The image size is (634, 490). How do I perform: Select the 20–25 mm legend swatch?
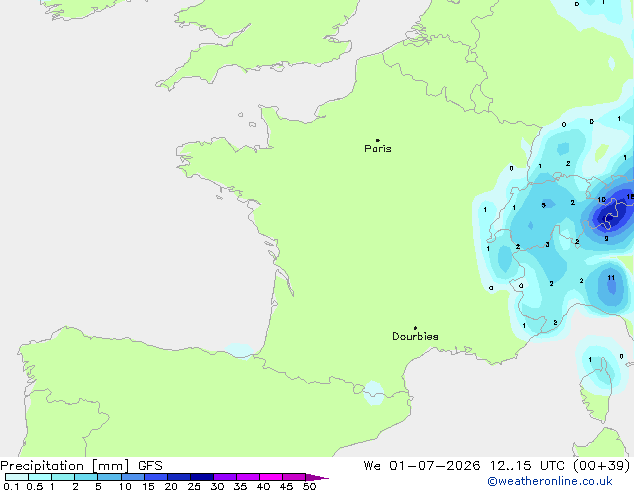click(x=179, y=477)
